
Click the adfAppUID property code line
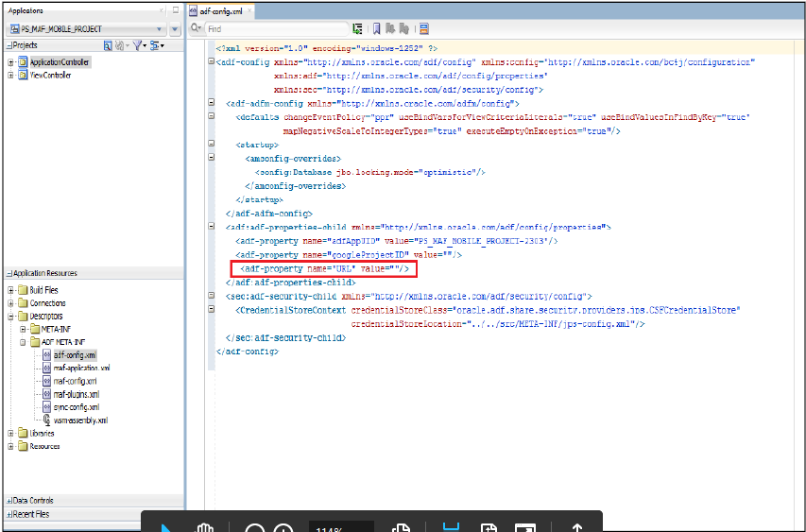tap(396, 241)
